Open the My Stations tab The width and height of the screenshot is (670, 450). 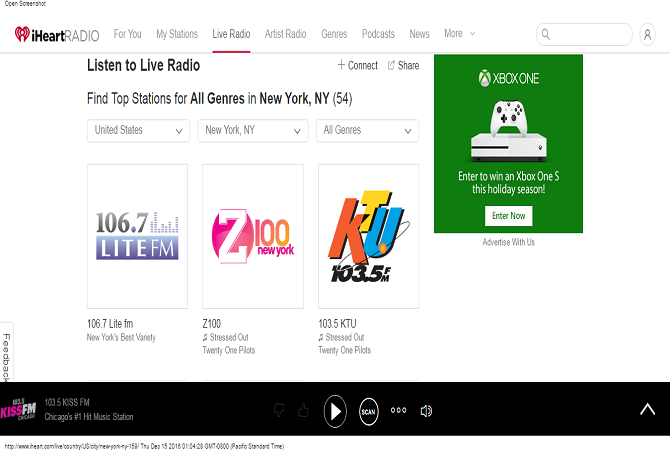tap(177, 34)
